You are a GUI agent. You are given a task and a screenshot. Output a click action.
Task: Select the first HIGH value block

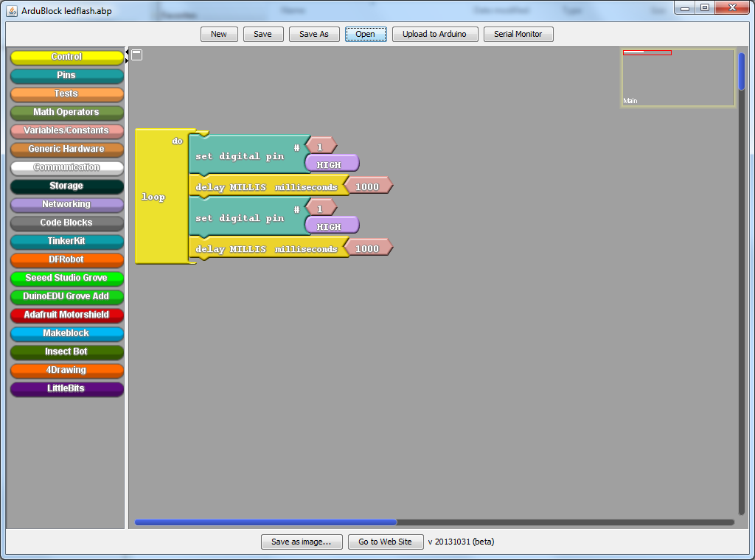coord(331,164)
